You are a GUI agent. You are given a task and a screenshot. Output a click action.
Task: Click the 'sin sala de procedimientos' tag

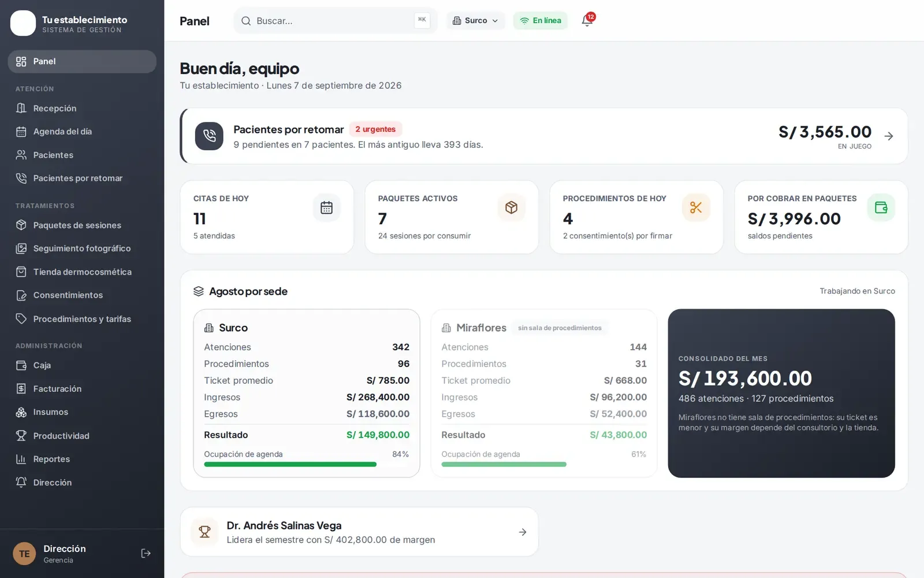click(x=560, y=328)
